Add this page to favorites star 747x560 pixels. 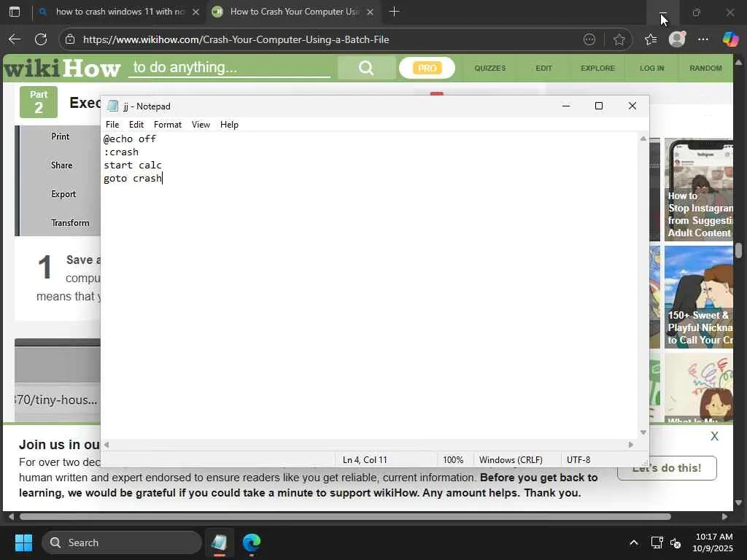pyautogui.click(x=619, y=39)
